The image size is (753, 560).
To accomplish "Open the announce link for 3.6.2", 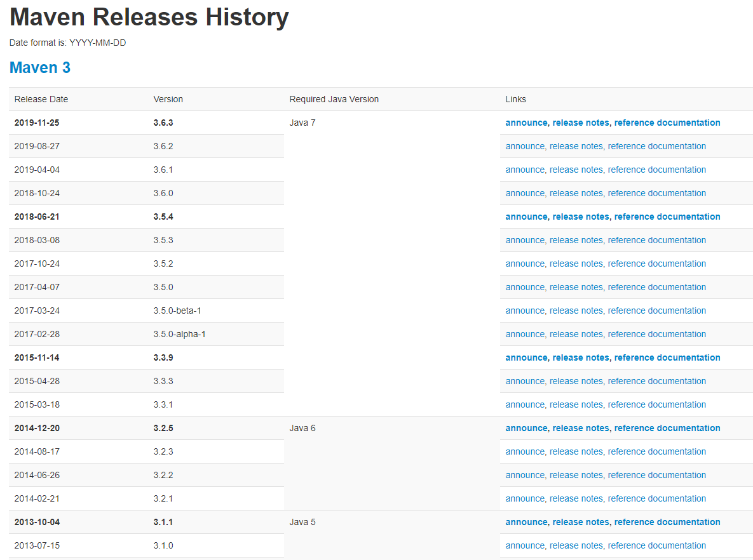I will [526, 147].
